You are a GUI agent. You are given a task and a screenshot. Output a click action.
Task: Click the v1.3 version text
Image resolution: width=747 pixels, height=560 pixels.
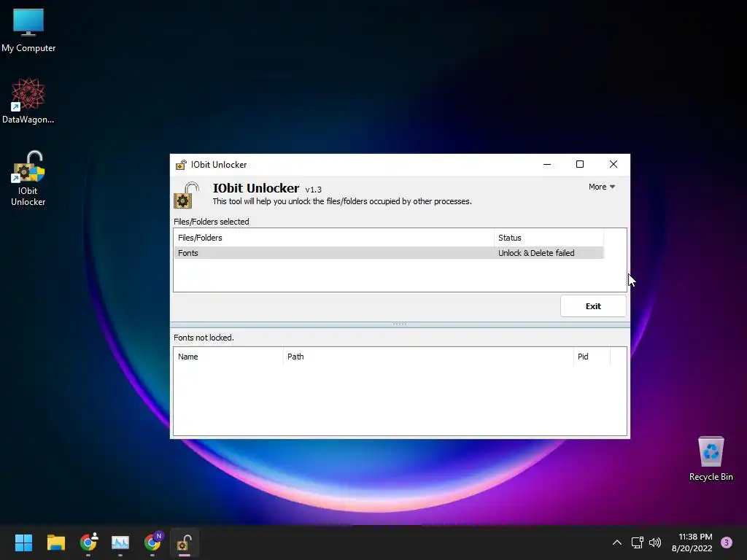tap(314, 190)
